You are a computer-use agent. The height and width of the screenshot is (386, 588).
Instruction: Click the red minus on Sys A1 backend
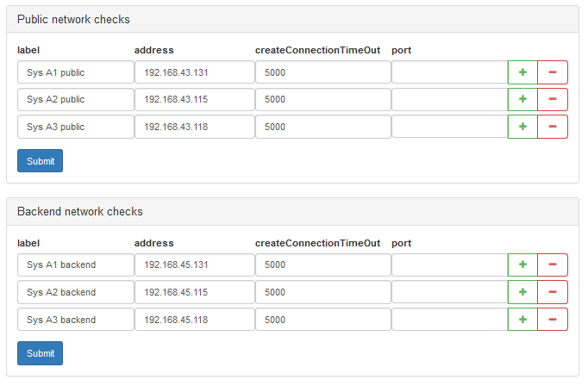(553, 265)
